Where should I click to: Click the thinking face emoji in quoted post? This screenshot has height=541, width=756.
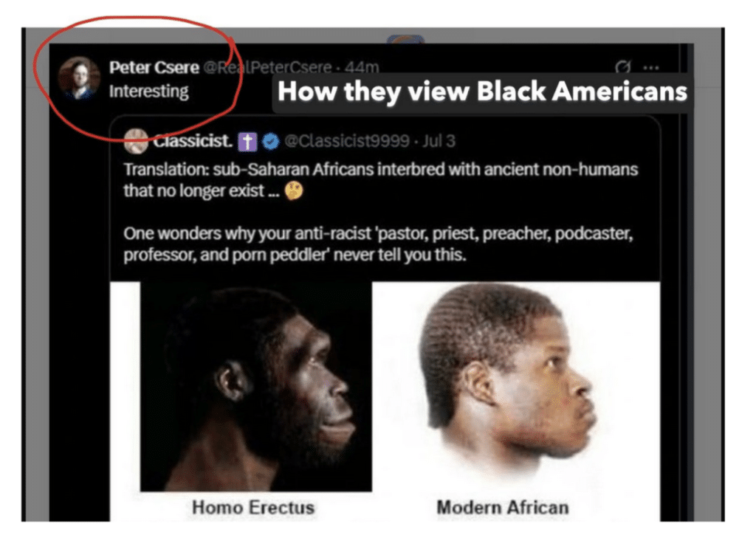pos(294,191)
